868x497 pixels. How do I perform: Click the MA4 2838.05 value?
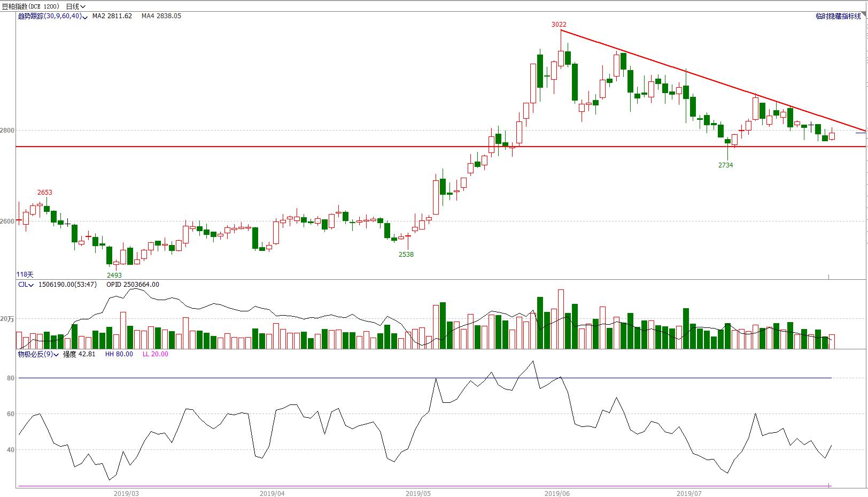161,16
